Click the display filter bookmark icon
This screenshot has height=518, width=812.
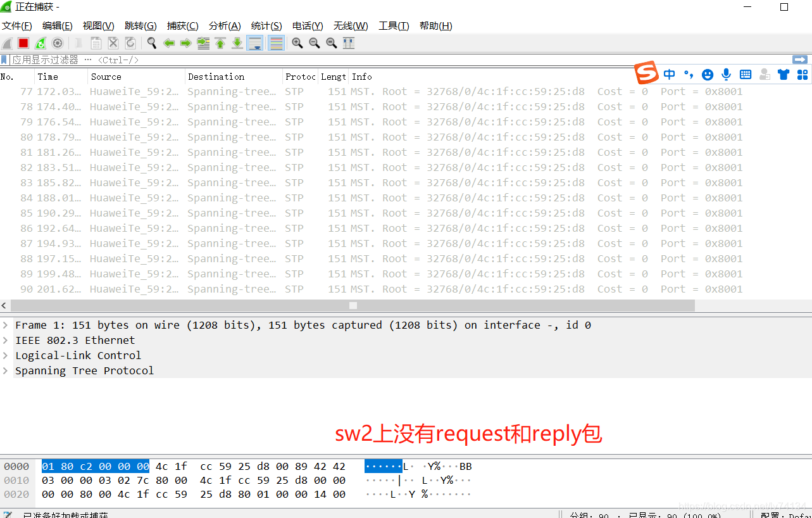click(4, 60)
